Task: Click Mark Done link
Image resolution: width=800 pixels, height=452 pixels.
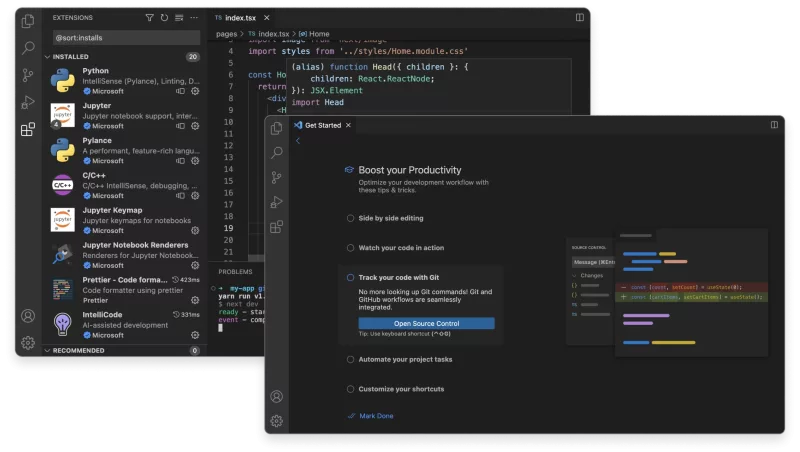Action: tap(376, 416)
